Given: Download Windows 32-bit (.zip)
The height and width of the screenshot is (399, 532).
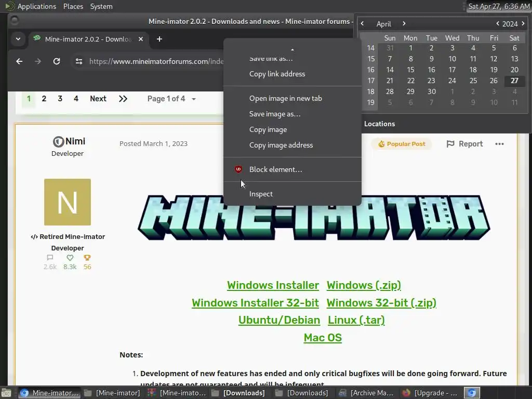Looking at the screenshot, I should (381, 303).
